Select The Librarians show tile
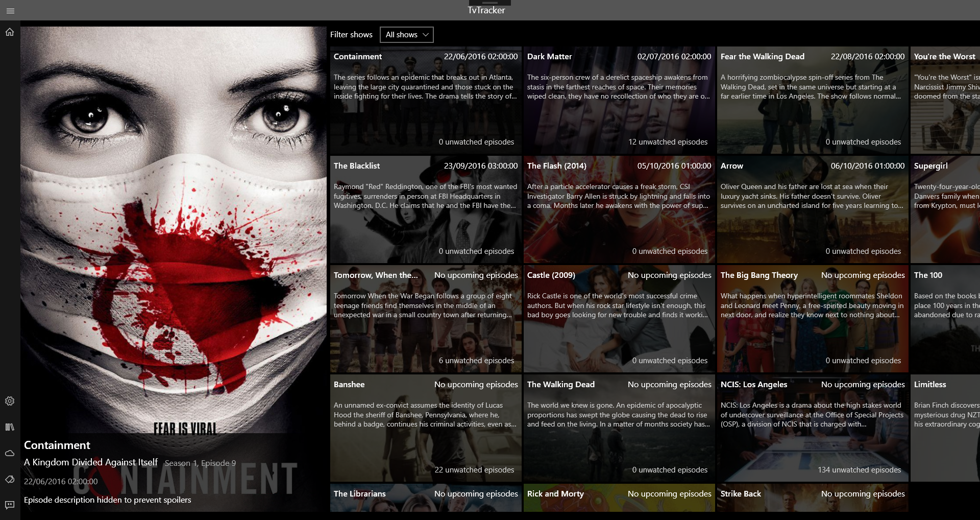 [x=426, y=498]
